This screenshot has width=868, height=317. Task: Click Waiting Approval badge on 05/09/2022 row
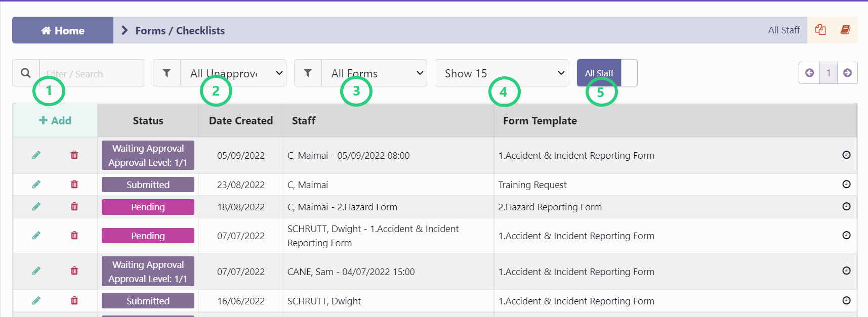click(148, 155)
